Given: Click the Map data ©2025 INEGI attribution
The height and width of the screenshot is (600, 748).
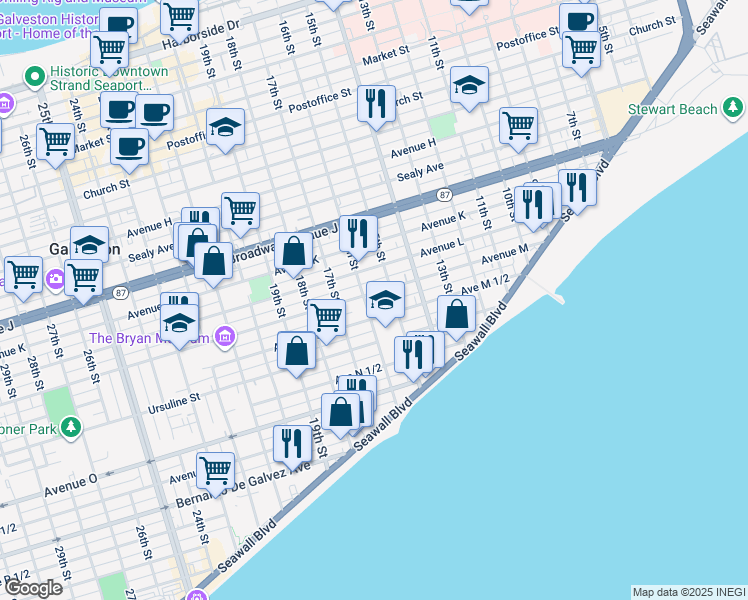Looking at the screenshot, I should [688, 591].
